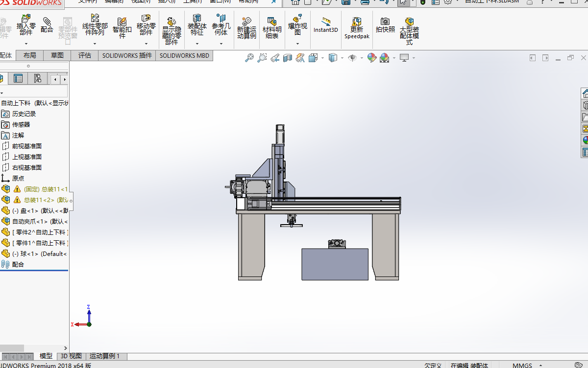Click Show Hidden Components (显示隐藏的零部件)
588x368 pixels.
[171, 31]
